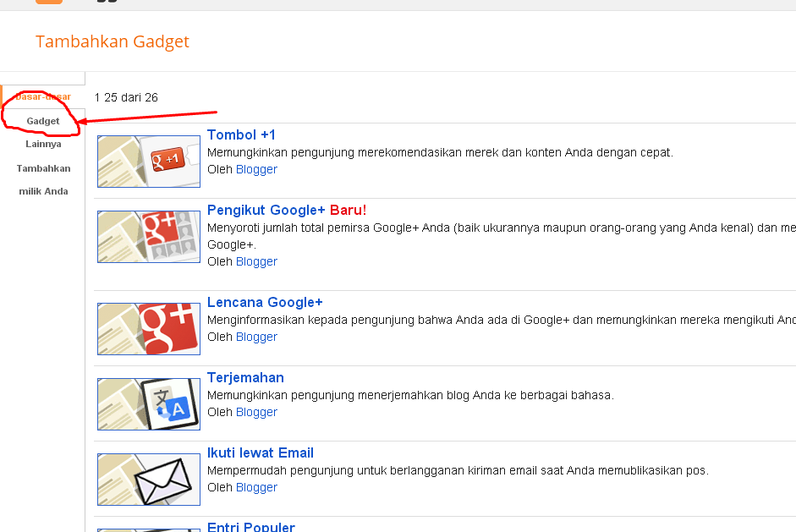The height and width of the screenshot is (532, 796).
Task: Click the Pengikut Google+ gadget thumbnail
Action: tap(149, 237)
